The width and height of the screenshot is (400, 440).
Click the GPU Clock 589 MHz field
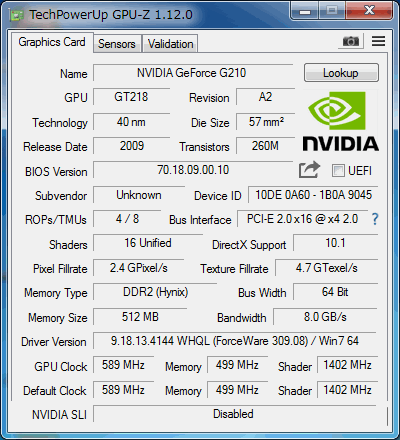tap(123, 365)
